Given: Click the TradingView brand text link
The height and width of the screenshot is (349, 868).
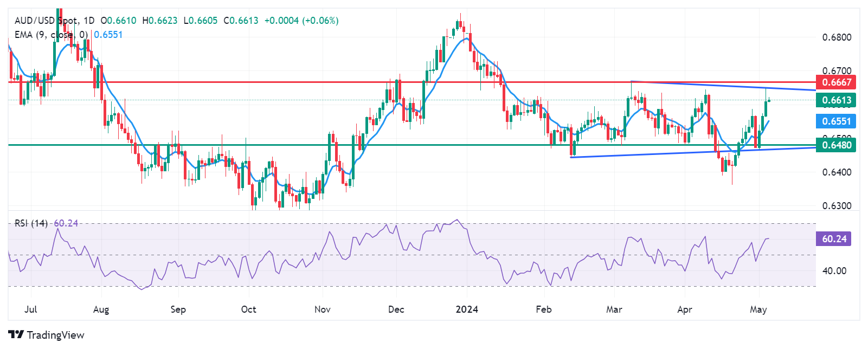Looking at the screenshot, I should (x=55, y=335).
